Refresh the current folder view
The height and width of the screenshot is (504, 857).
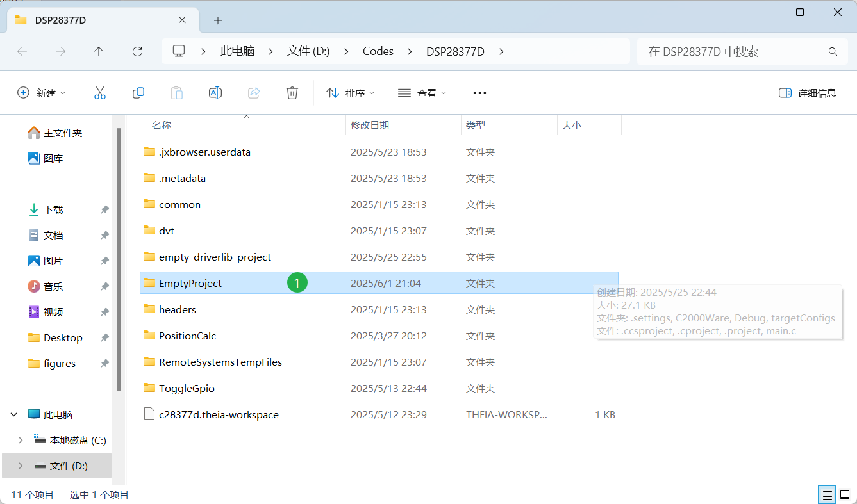click(137, 51)
